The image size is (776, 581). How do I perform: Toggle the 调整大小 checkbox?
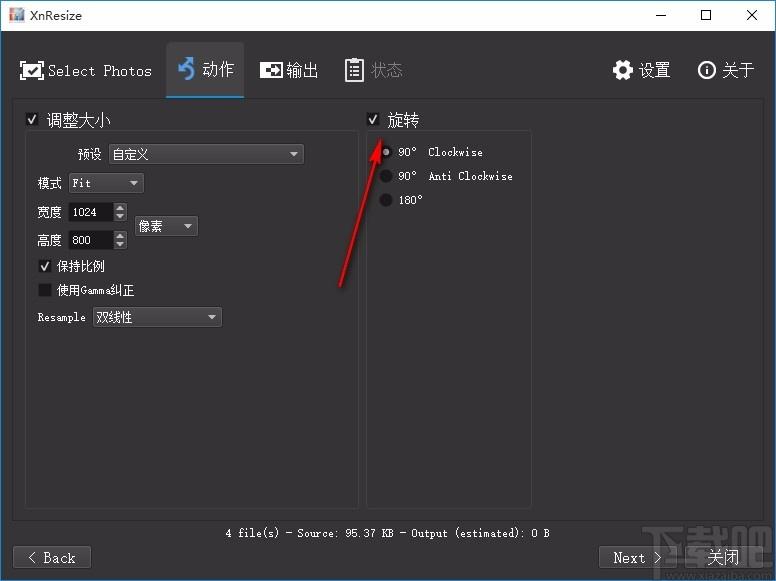(32, 119)
